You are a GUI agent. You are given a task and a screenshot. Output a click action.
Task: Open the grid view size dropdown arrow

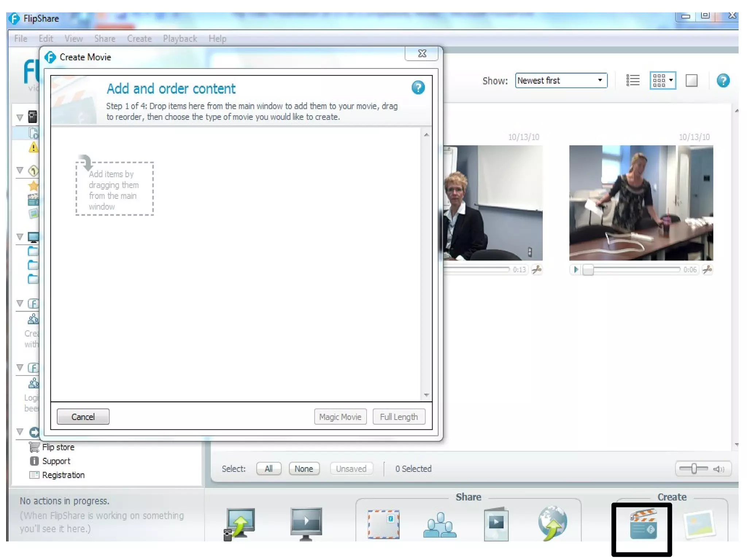point(671,80)
